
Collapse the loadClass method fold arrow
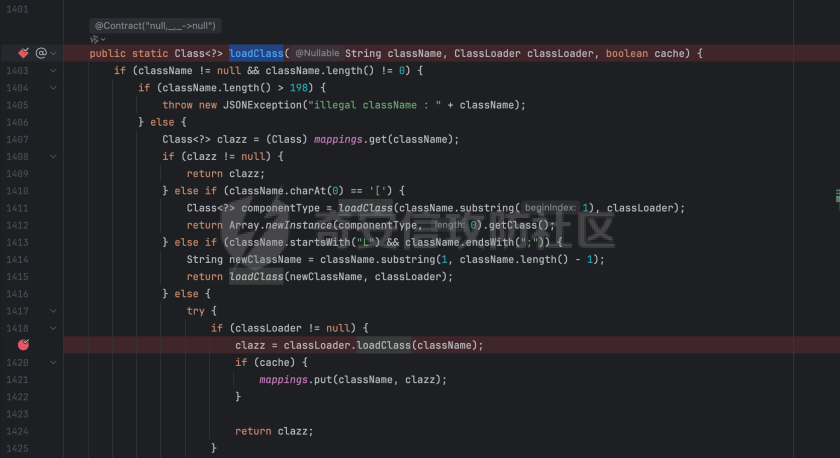coord(54,53)
